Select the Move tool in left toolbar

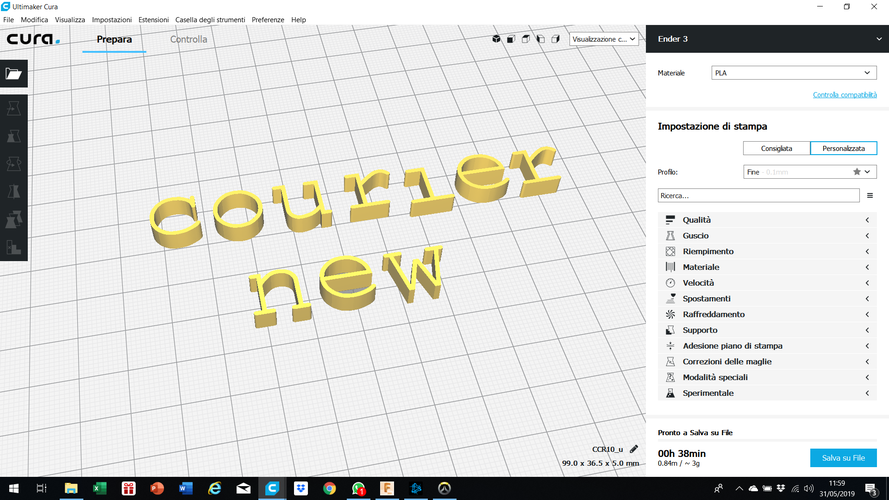click(14, 108)
